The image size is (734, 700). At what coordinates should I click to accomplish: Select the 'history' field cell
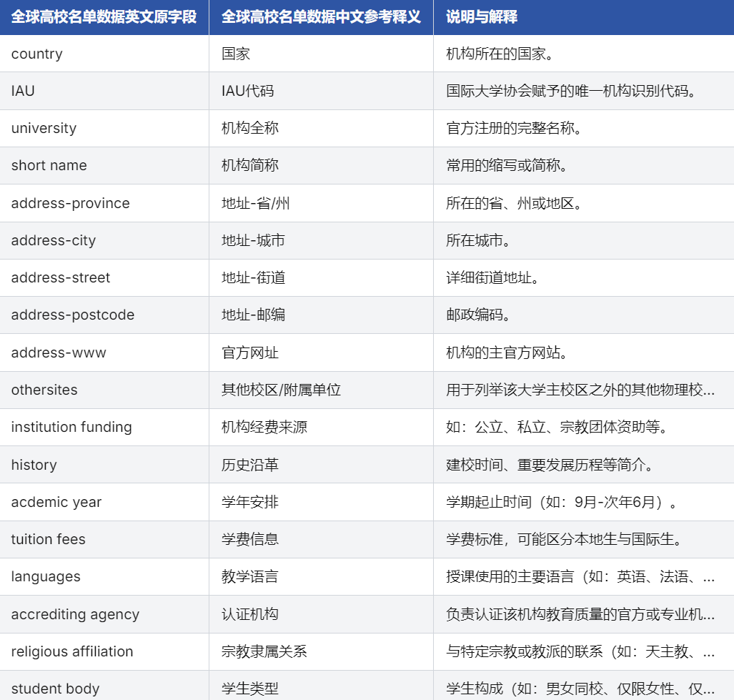click(x=104, y=465)
